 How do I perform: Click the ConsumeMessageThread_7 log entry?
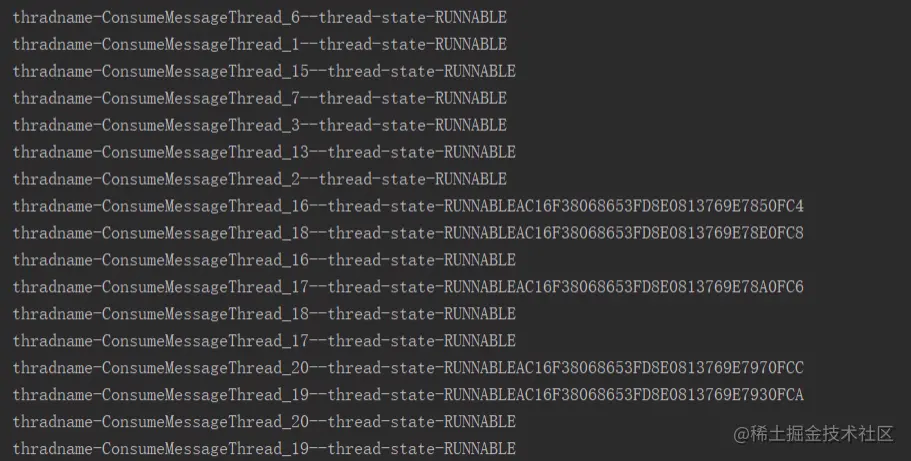coord(260,98)
